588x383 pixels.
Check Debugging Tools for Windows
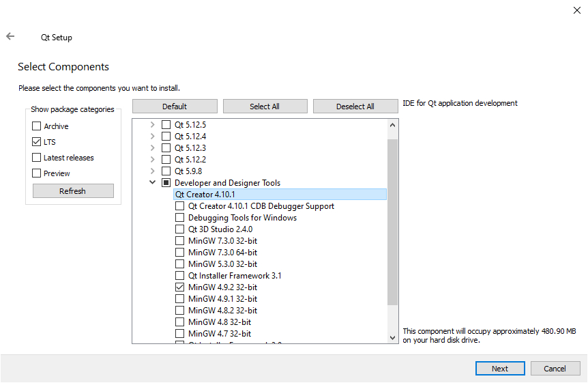tap(179, 217)
